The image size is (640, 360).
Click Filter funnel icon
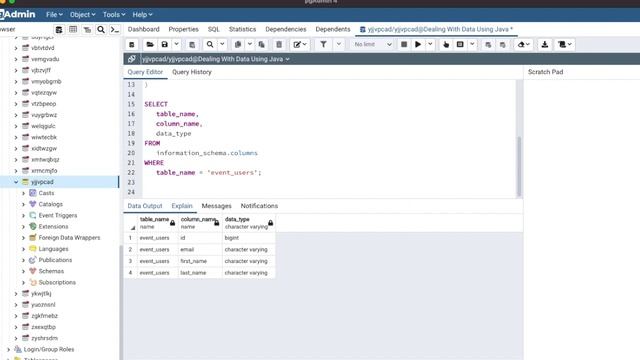323,44
